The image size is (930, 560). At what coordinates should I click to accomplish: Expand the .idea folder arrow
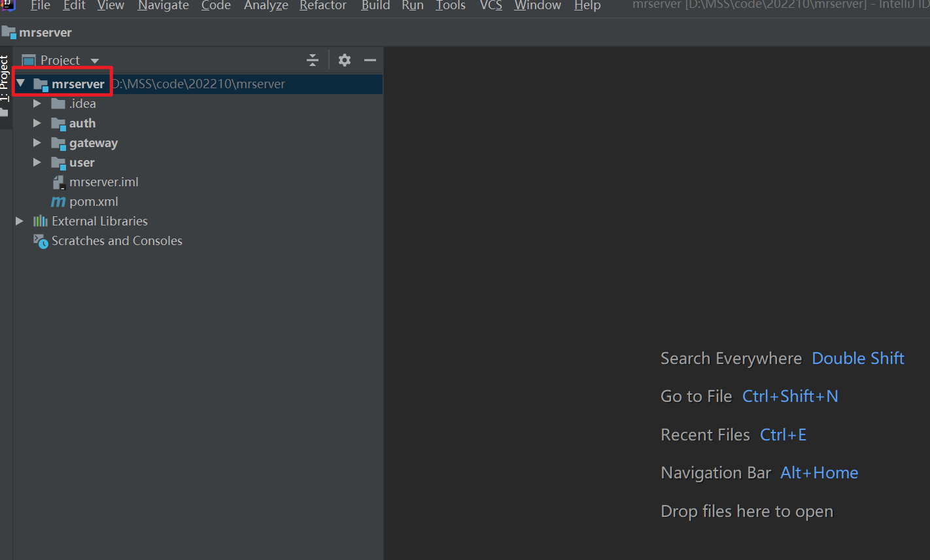point(37,103)
